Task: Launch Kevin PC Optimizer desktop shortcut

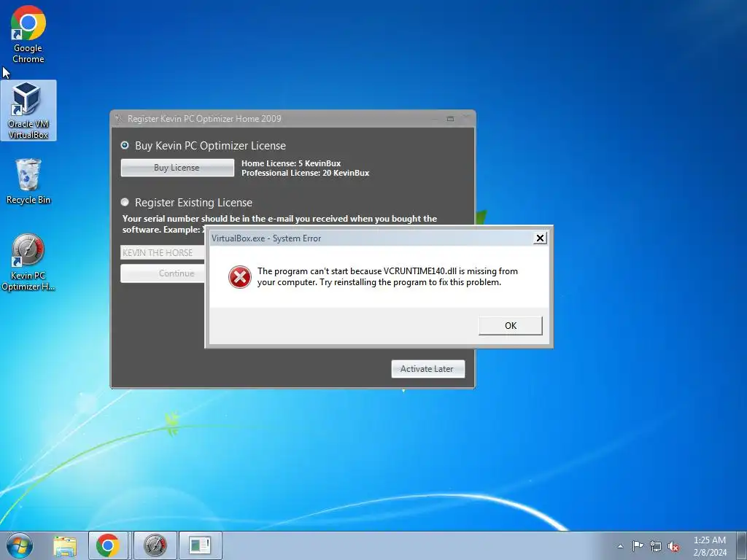Action: (x=28, y=262)
